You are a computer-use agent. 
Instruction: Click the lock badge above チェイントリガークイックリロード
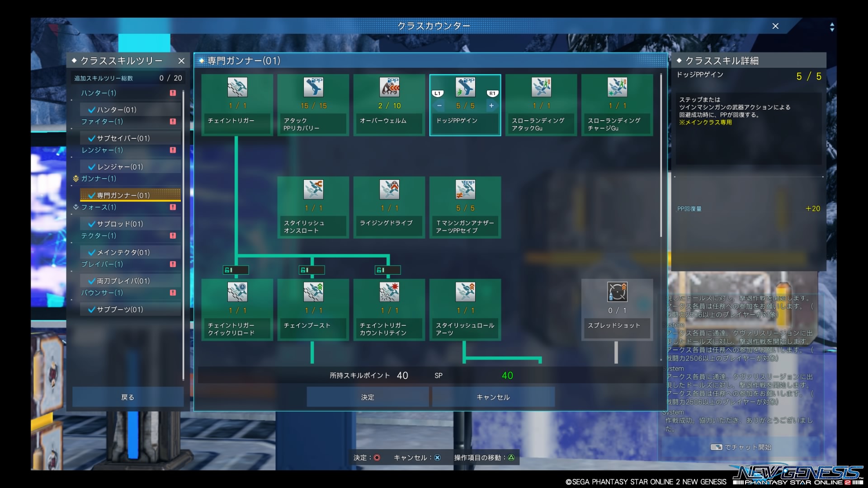[x=236, y=270]
